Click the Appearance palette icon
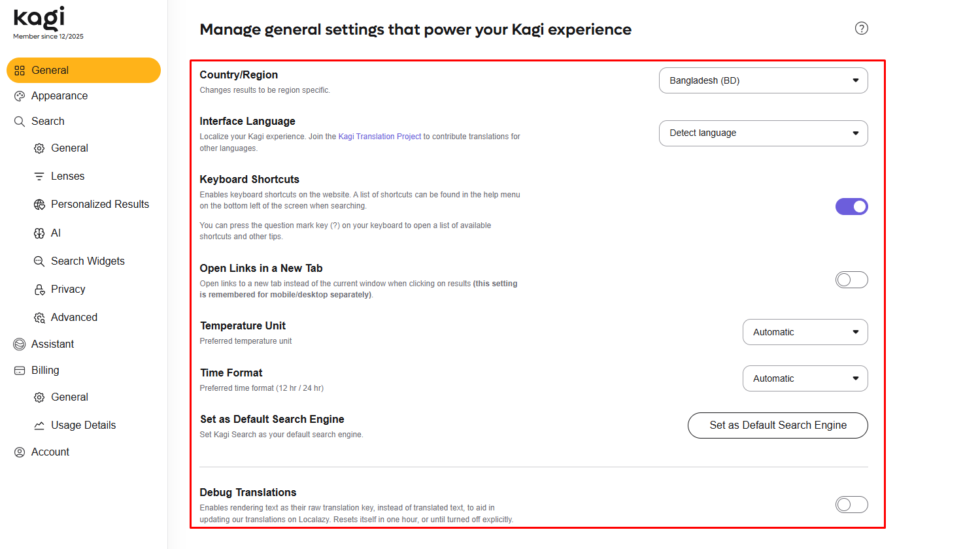The height and width of the screenshot is (549, 980). [x=20, y=96]
